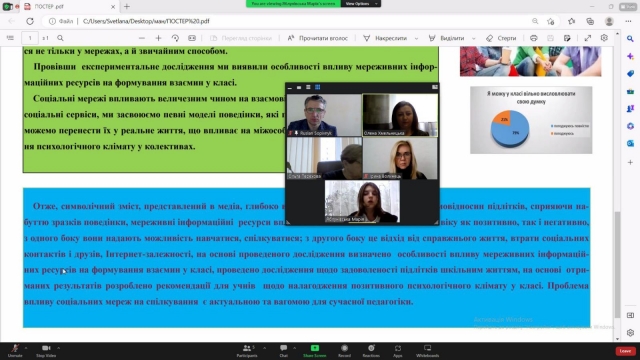Add this page to favorites
The image size is (640, 360).
coord(551,21)
